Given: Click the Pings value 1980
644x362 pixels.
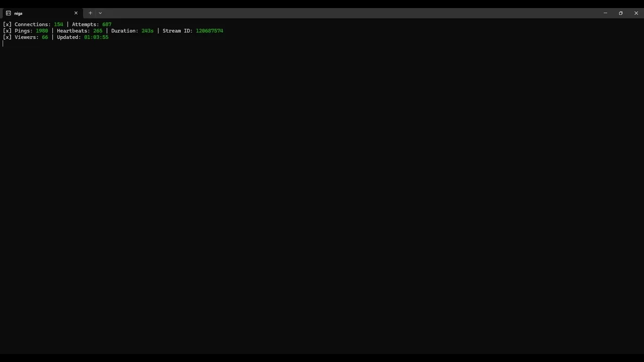Looking at the screenshot, I should (x=42, y=31).
